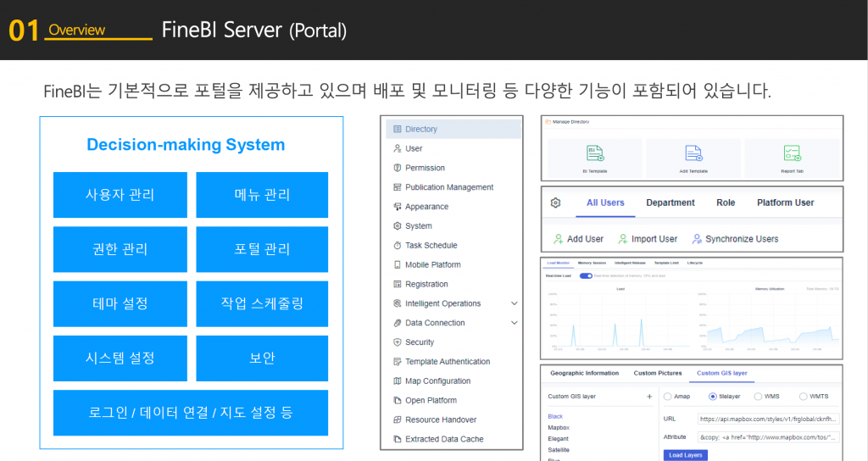Toggle the Real-time Load switch
Viewport: 868px width, 461px height.
tap(585, 276)
